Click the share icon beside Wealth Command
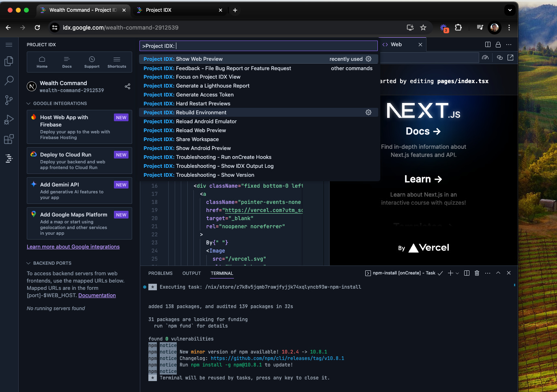Viewport: 557px width, 392px height. tap(127, 86)
